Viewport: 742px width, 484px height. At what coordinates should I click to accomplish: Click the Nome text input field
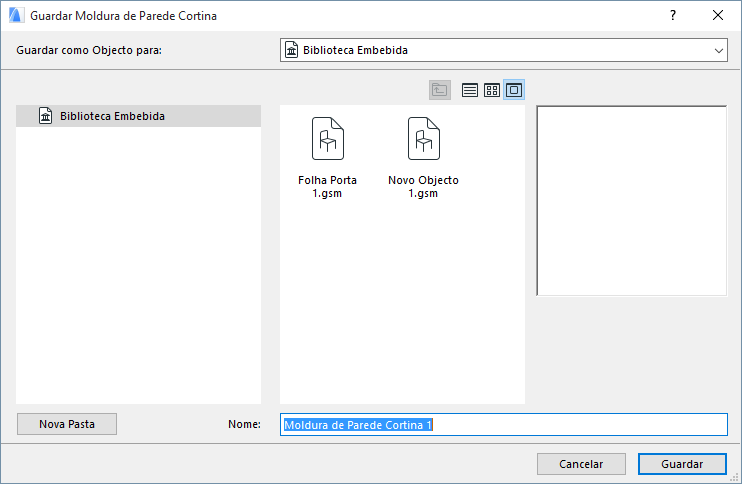coord(504,424)
